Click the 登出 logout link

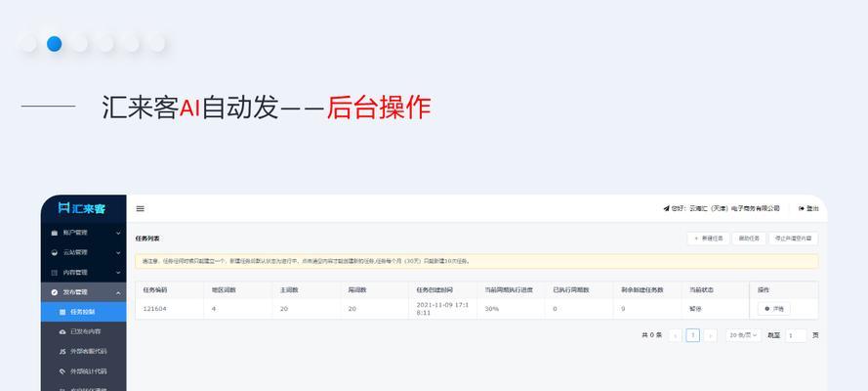coord(808,209)
